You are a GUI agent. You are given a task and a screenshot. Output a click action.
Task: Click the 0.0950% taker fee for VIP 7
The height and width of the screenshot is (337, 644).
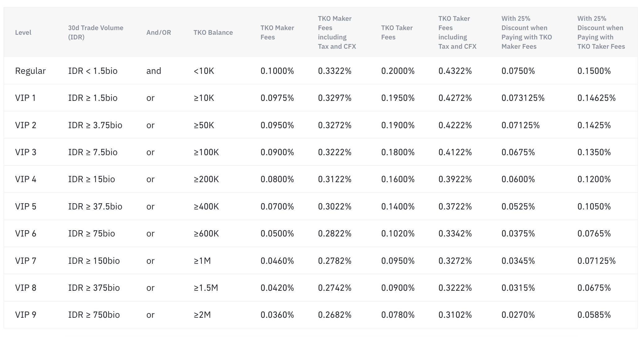[x=398, y=261]
